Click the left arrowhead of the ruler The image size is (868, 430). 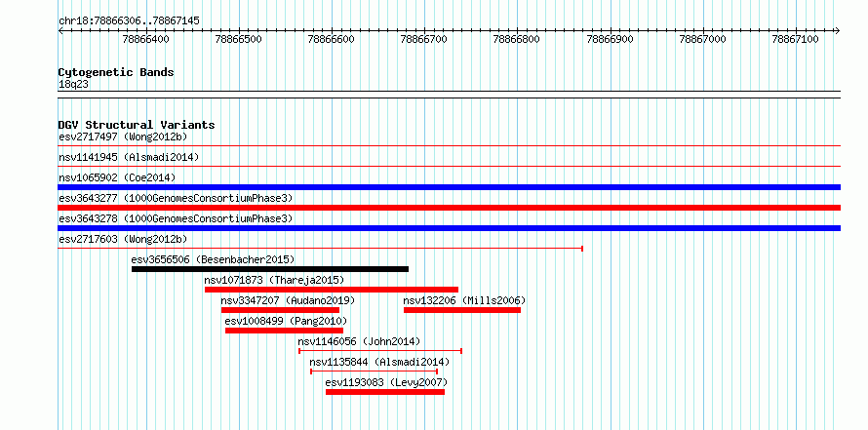point(60,31)
